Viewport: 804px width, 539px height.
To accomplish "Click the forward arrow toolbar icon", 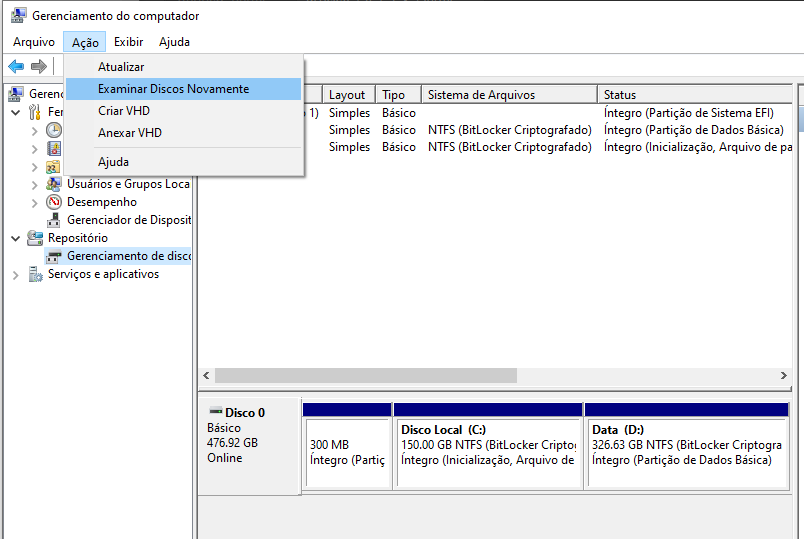I will pyautogui.click(x=39, y=66).
